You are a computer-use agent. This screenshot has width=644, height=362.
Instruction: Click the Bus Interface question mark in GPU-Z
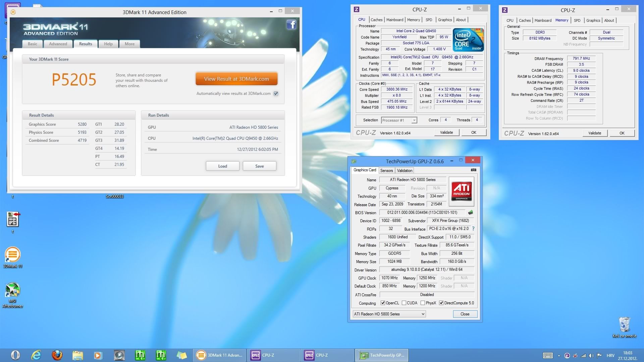(x=473, y=229)
